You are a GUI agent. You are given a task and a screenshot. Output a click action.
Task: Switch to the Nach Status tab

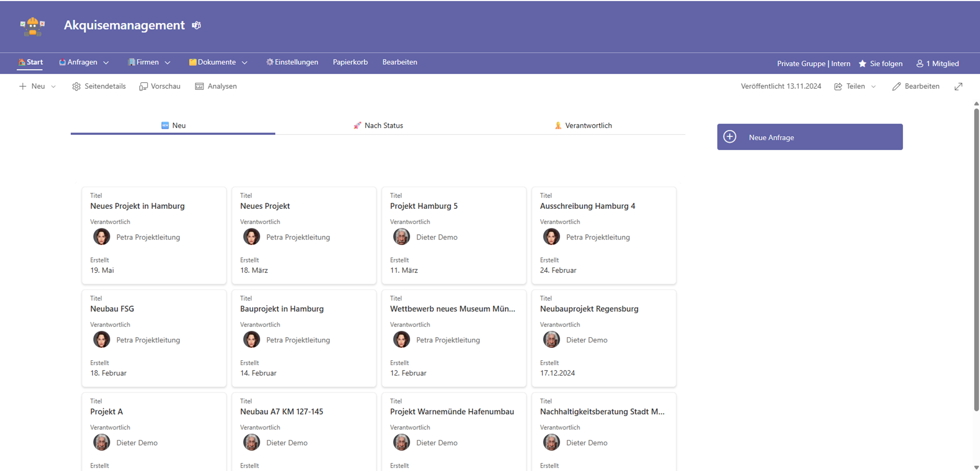(x=378, y=125)
